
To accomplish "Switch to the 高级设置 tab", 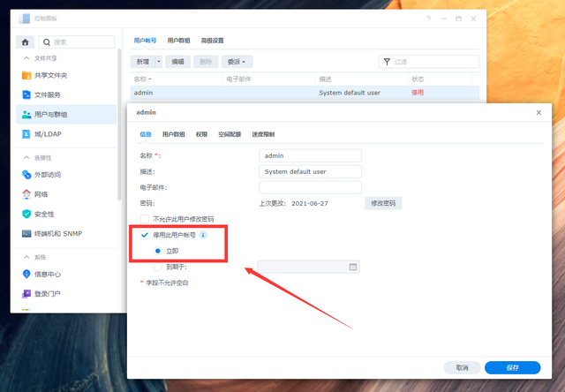I will click(212, 41).
